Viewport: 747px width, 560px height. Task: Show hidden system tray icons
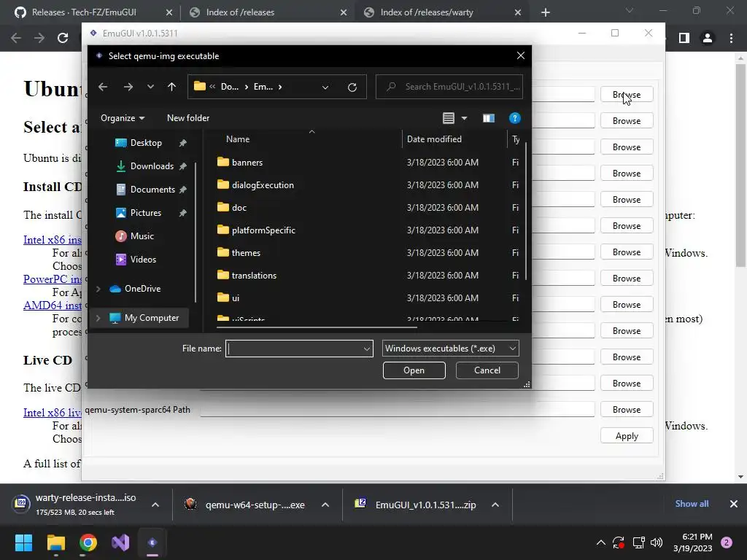click(x=601, y=542)
